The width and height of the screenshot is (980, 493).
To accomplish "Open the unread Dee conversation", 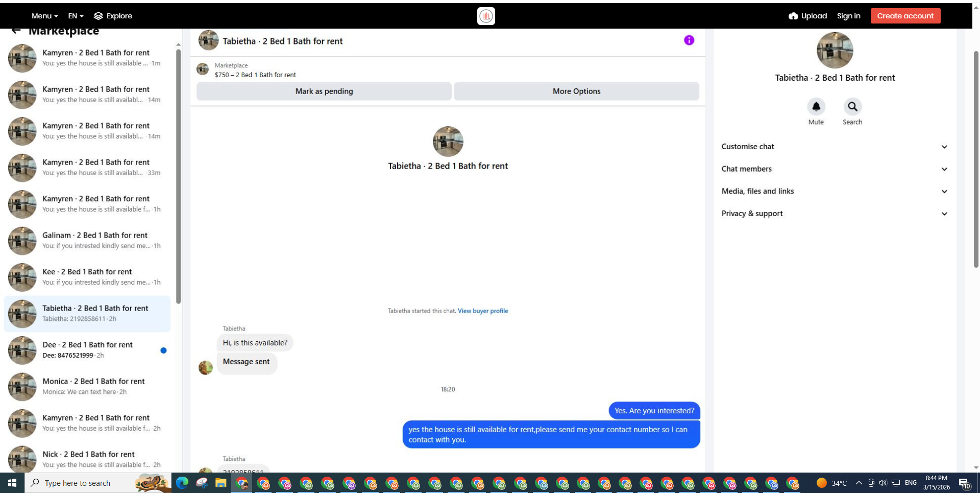I will (87, 350).
